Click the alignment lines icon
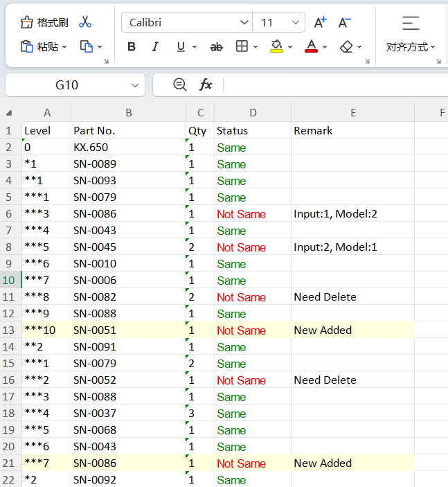 click(411, 23)
